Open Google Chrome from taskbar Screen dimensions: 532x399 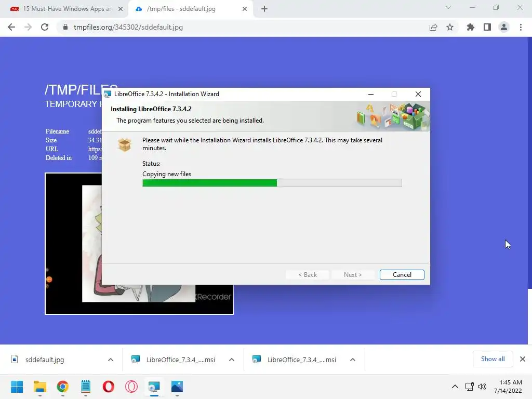62,387
